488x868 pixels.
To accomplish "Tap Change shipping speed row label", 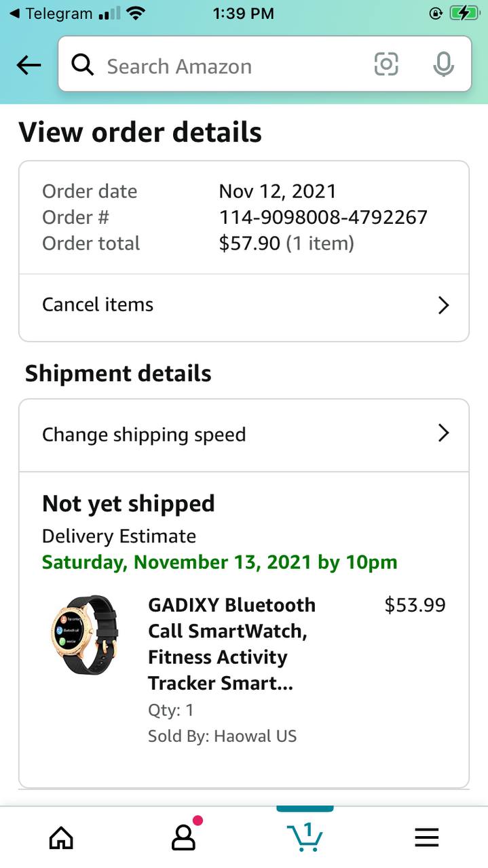I will [144, 435].
